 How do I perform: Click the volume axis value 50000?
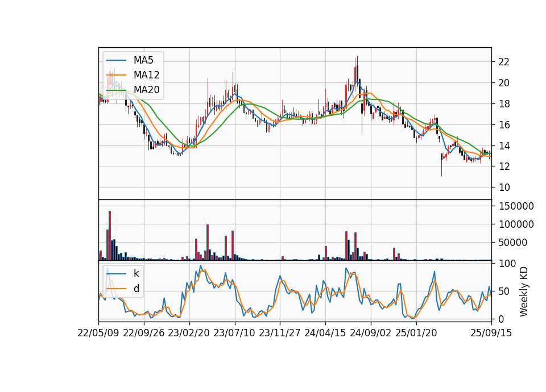[513, 243]
